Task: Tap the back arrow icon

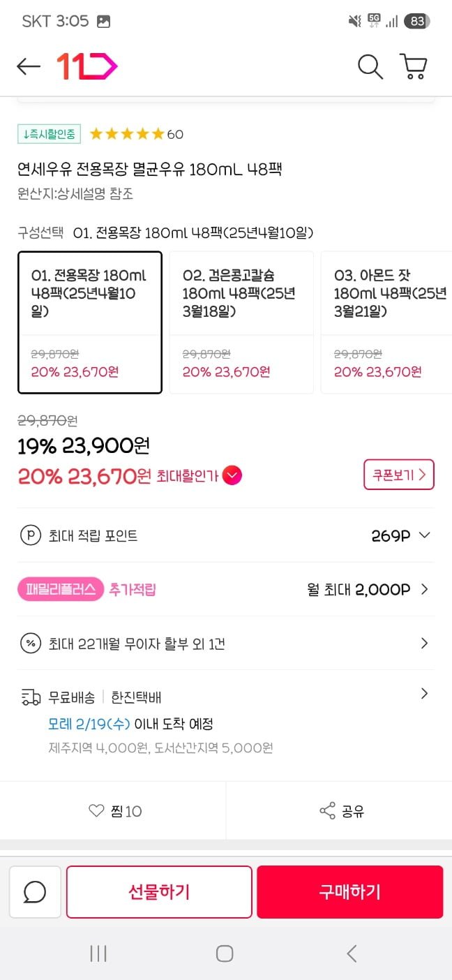Action: (x=29, y=66)
